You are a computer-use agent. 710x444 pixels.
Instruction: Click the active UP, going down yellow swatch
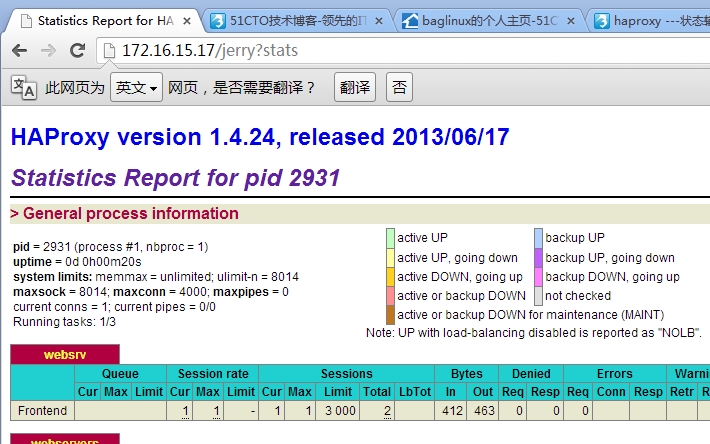(390, 258)
